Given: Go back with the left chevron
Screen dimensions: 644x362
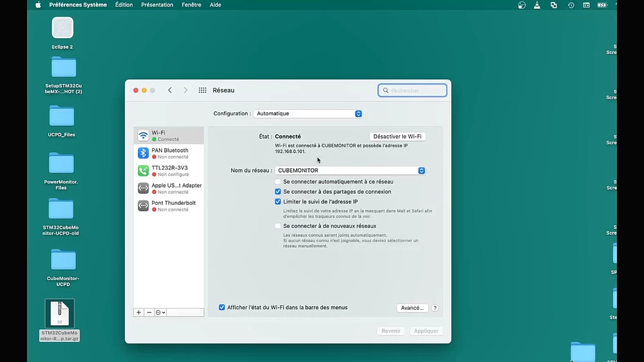Looking at the screenshot, I should [170, 90].
